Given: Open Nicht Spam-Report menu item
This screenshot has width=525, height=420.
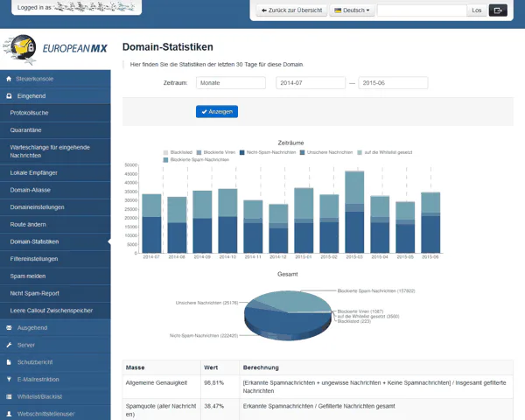Looking at the screenshot, I should [55, 293].
